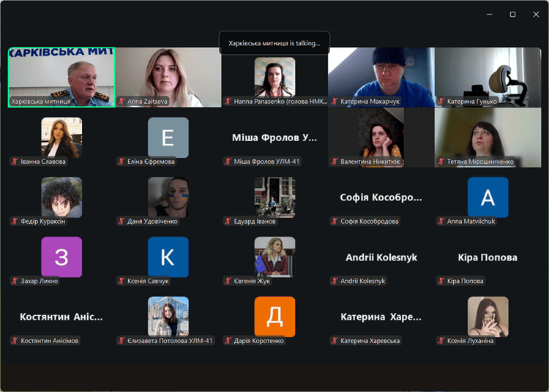Click Hanna Panasenko's profile picture

click(274, 77)
